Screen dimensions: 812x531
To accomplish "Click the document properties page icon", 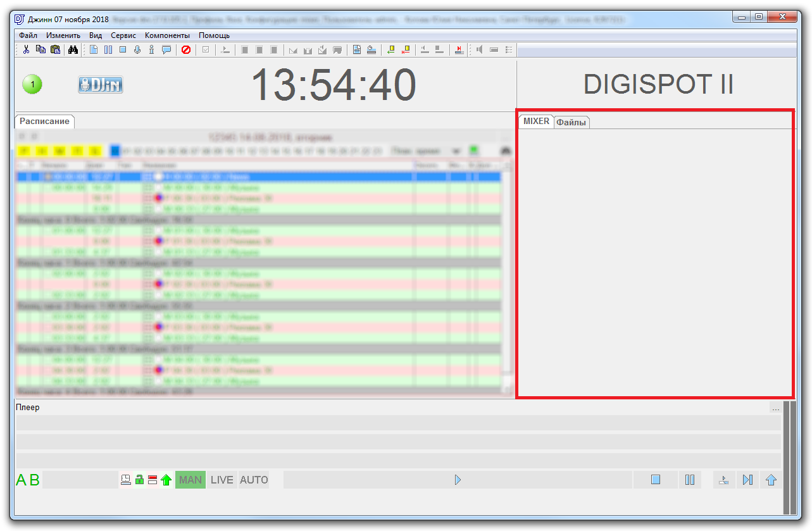I will pyautogui.click(x=357, y=49).
